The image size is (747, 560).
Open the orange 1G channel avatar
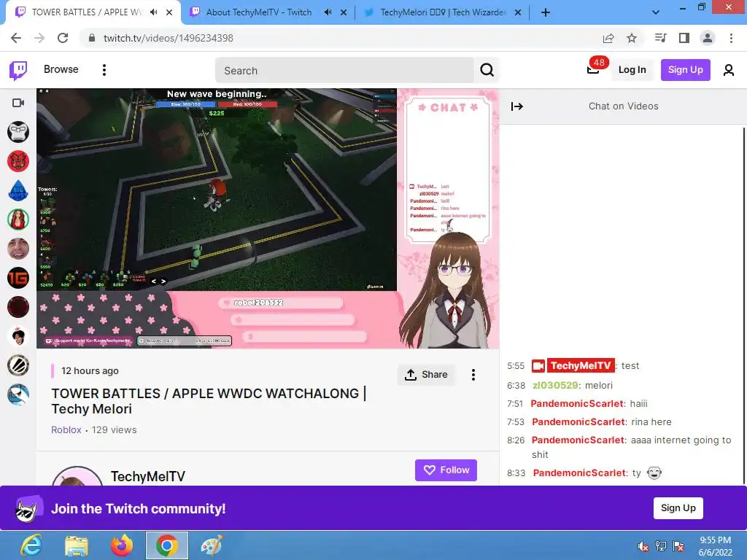coord(18,278)
